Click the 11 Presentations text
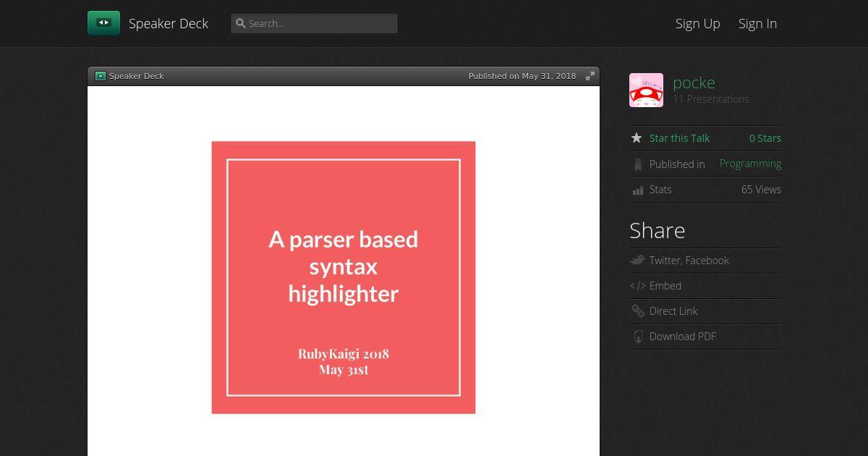This screenshot has width=868, height=456. [711, 99]
